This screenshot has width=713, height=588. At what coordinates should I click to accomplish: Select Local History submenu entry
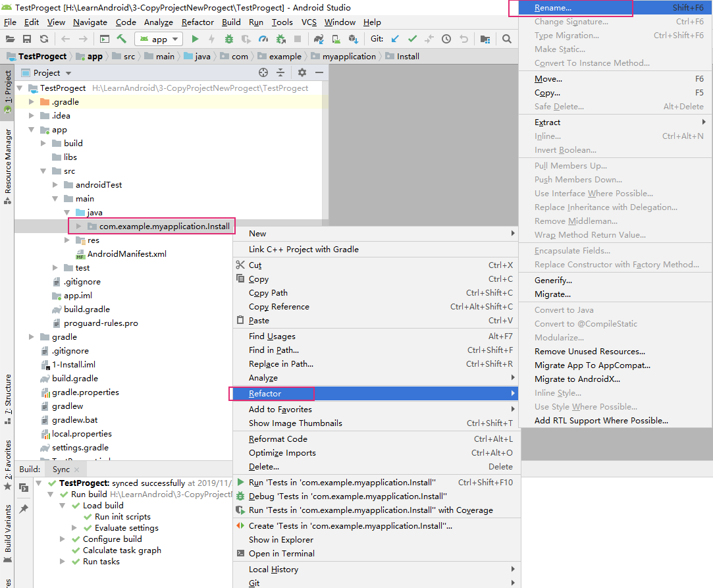(375, 569)
